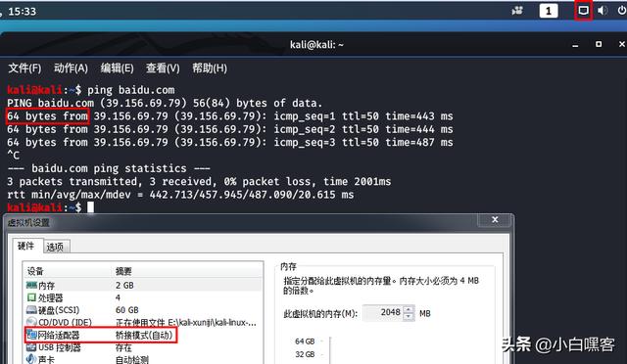627x364 pixels.
Task: Open the 文件(F) terminal menu
Action: [24, 68]
